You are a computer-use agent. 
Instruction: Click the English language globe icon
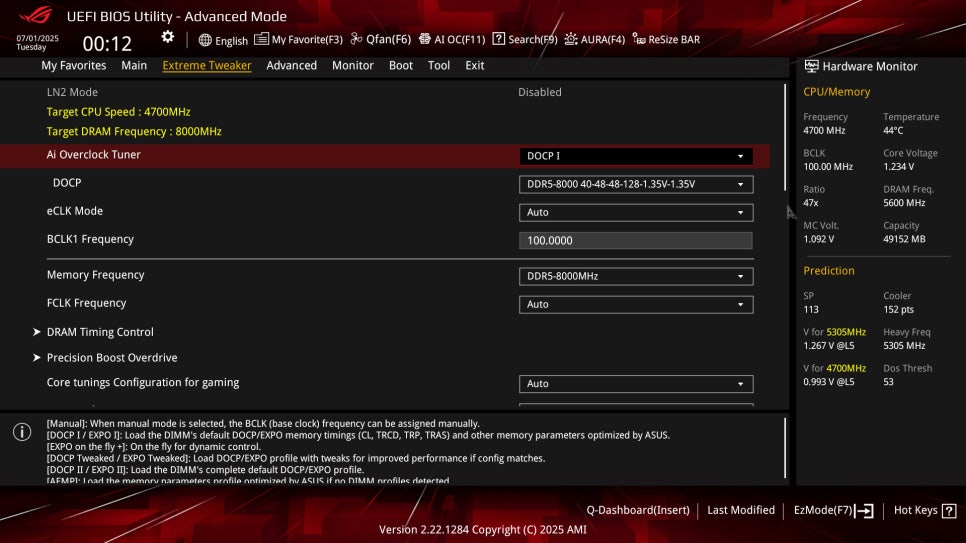(205, 40)
